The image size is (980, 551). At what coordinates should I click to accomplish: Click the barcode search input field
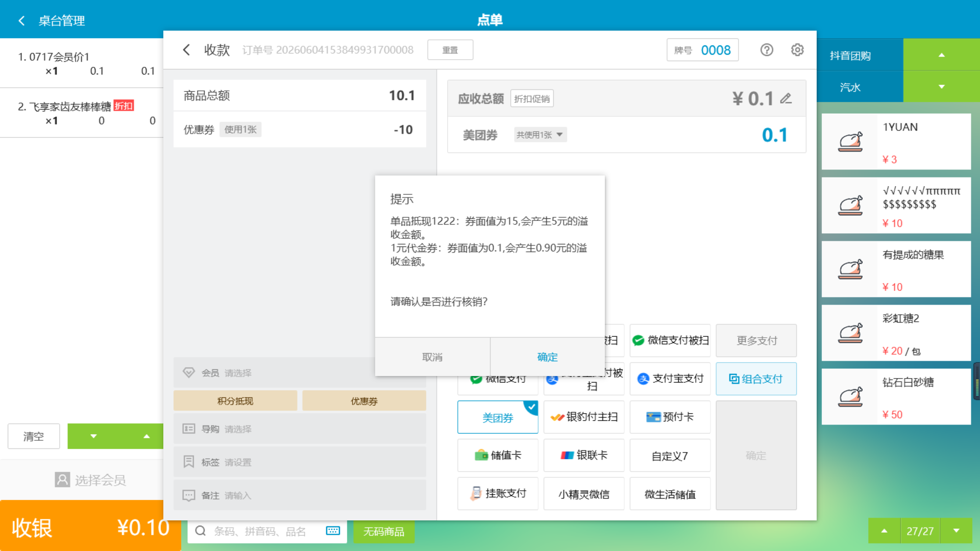[x=267, y=531]
